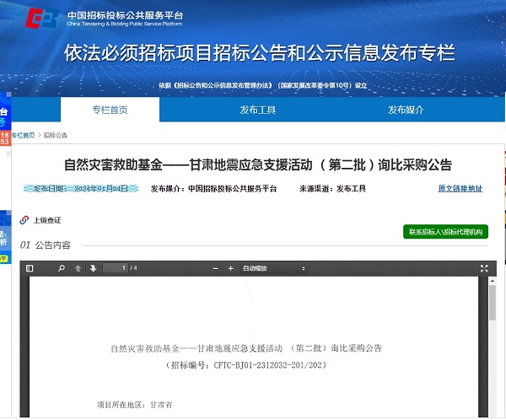
Task: Click 联系招标人|招标代理机构 green button
Action: click(x=445, y=232)
